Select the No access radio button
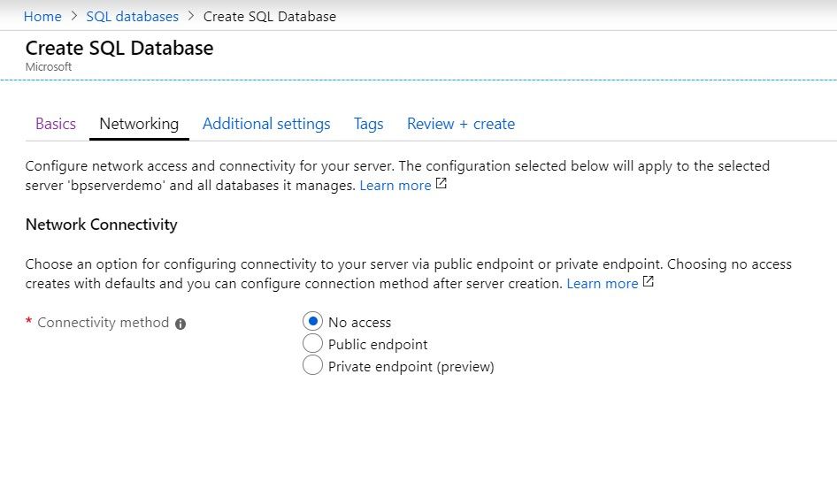The image size is (837, 504). [x=312, y=322]
